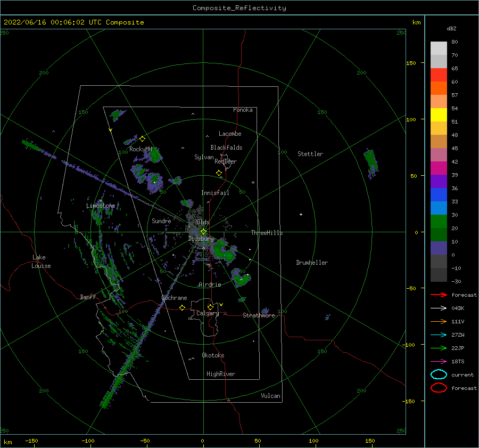Pick the light gray 80 dBZ swatch

pos(439,48)
